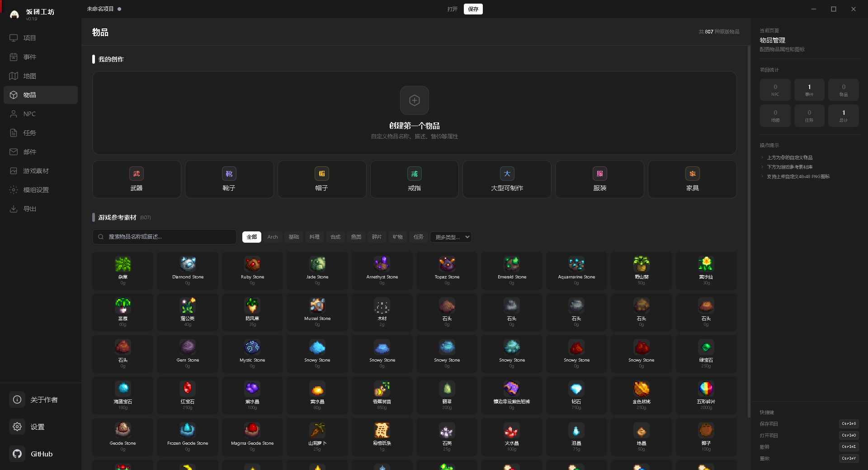Select the 料理 filter tab

315,237
